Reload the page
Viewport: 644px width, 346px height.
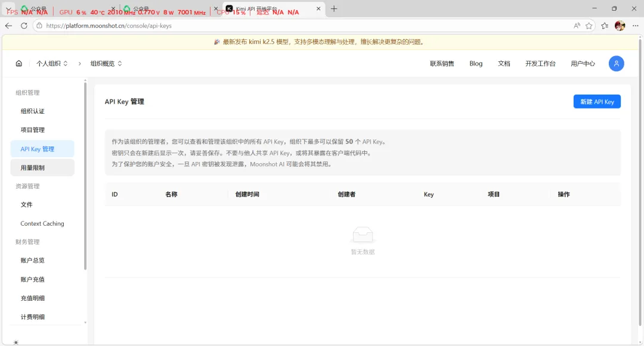point(24,26)
